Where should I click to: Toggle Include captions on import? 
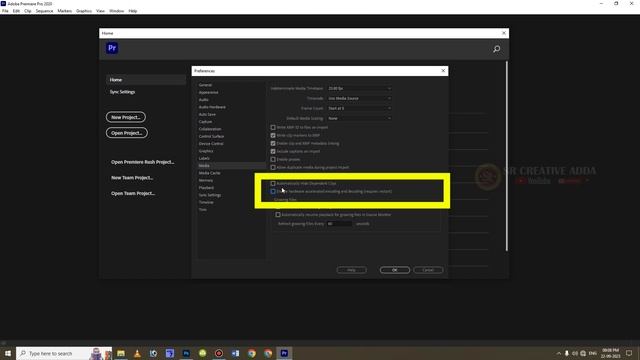273,151
